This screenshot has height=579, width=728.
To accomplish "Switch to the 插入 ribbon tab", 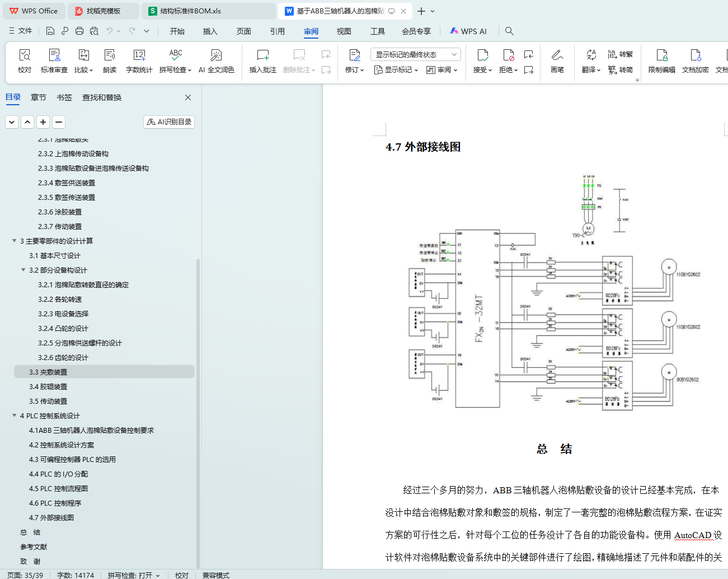I will pyautogui.click(x=210, y=31).
